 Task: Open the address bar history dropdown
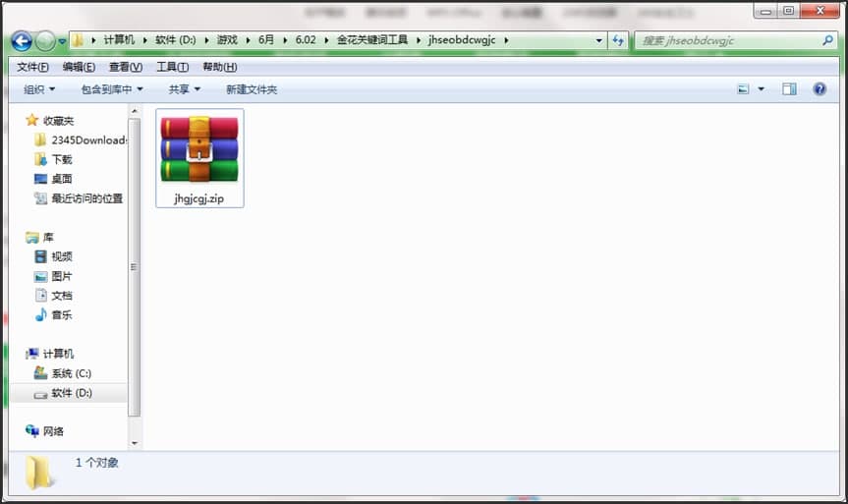598,40
